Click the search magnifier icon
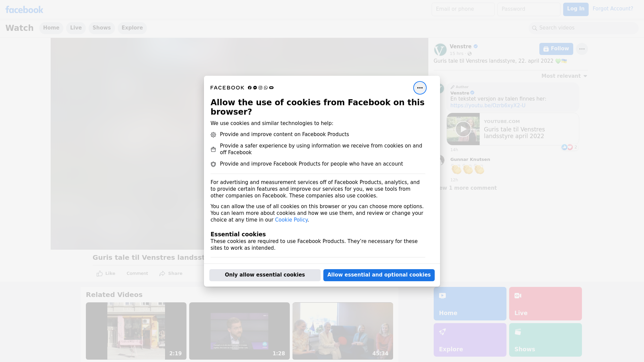 pos(535,28)
